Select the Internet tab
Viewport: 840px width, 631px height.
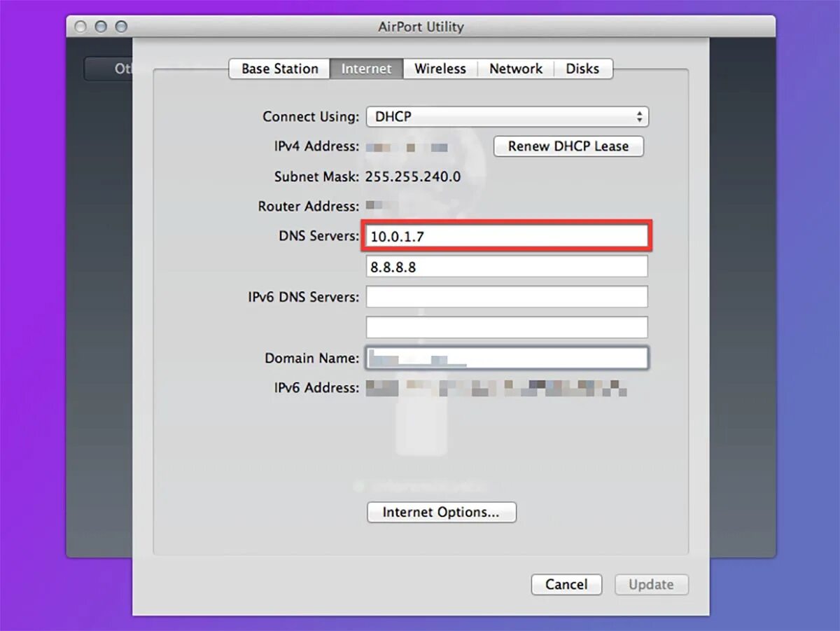(366, 69)
